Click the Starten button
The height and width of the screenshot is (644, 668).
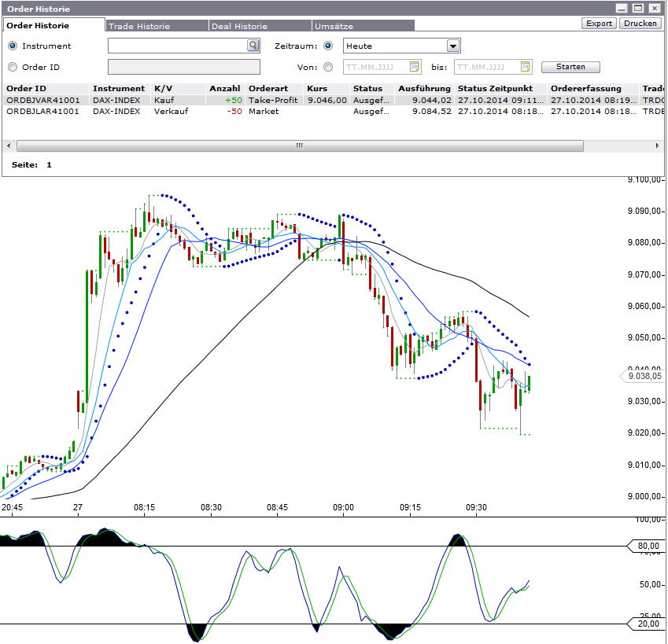[x=570, y=67]
